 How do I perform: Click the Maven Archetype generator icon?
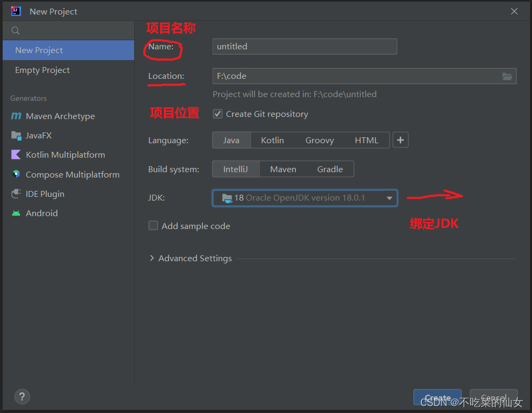click(16, 116)
